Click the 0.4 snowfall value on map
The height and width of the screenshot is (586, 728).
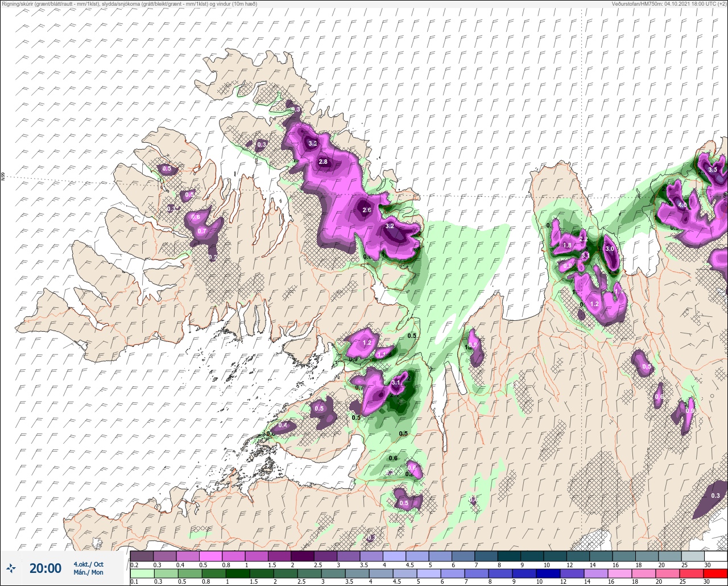point(283,426)
